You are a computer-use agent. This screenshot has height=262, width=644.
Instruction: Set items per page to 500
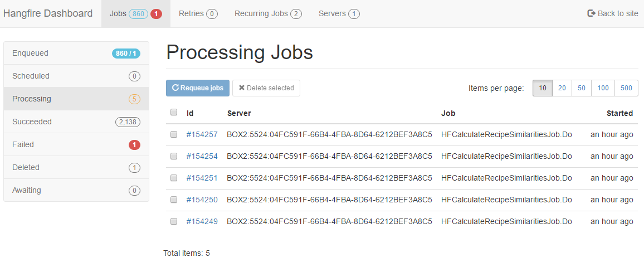pyautogui.click(x=626, y=88)
